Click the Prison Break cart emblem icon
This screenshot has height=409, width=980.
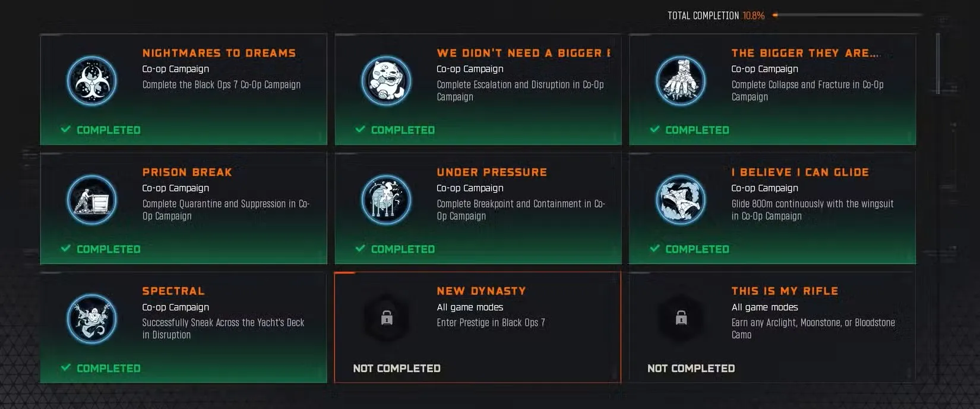(x=91, y=200)
